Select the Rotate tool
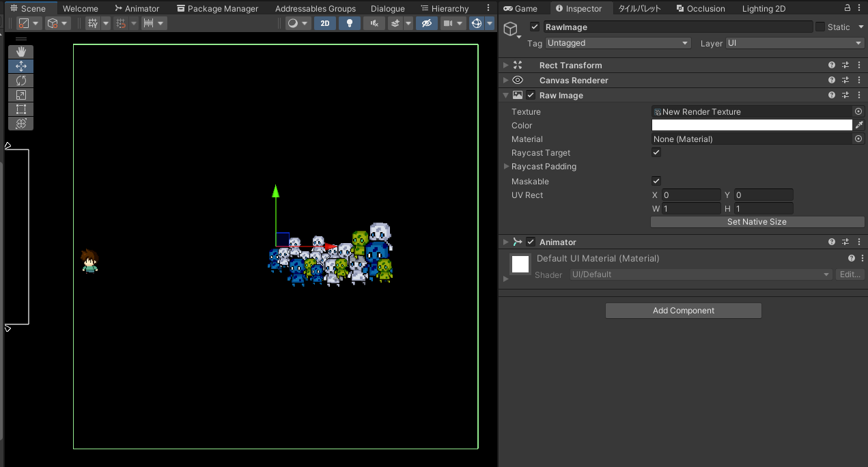 21,81
